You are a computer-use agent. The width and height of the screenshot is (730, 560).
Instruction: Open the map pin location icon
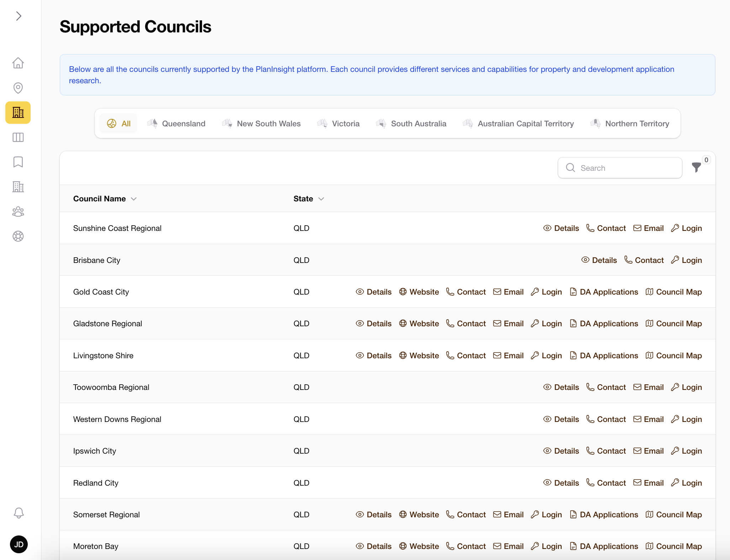coord(18,88)
